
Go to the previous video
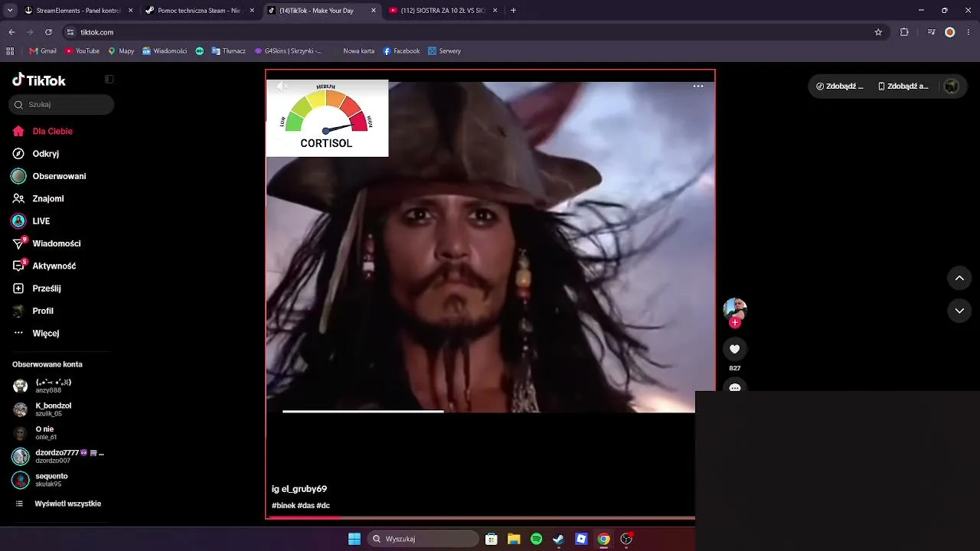coord(959,278)
